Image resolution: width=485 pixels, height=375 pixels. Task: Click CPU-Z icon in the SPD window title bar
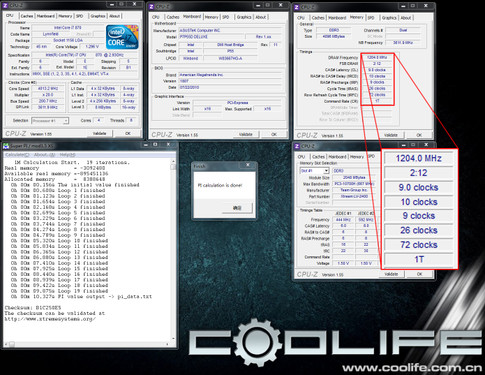(297, 146)
